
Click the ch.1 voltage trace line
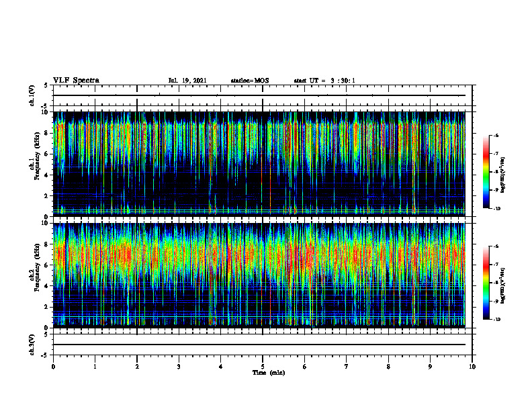pyautogui.click(x=259, y=95)
